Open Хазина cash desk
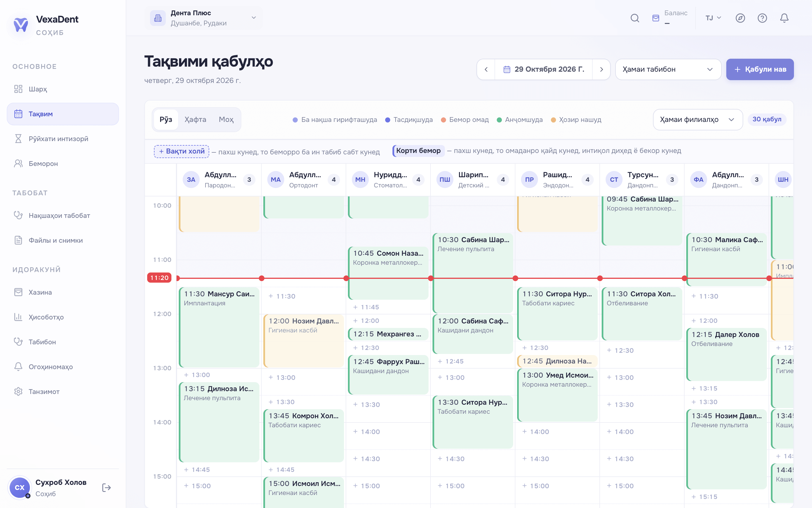 (63, 292)
